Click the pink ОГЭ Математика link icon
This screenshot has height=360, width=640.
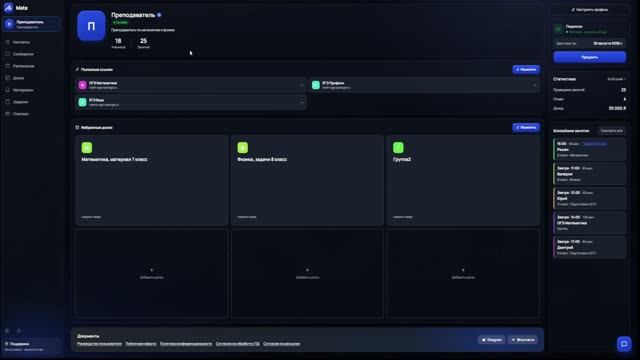coord(82,85)
